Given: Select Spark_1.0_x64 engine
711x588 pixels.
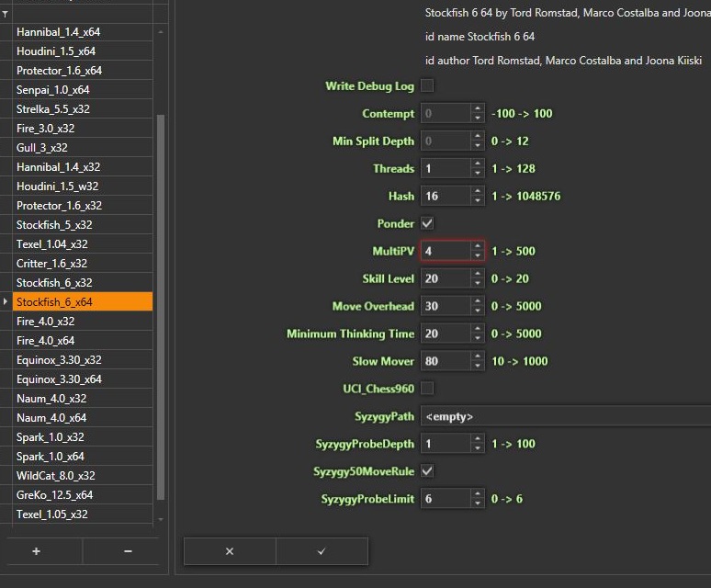Looking at the screenshot, I should point(83,456).
